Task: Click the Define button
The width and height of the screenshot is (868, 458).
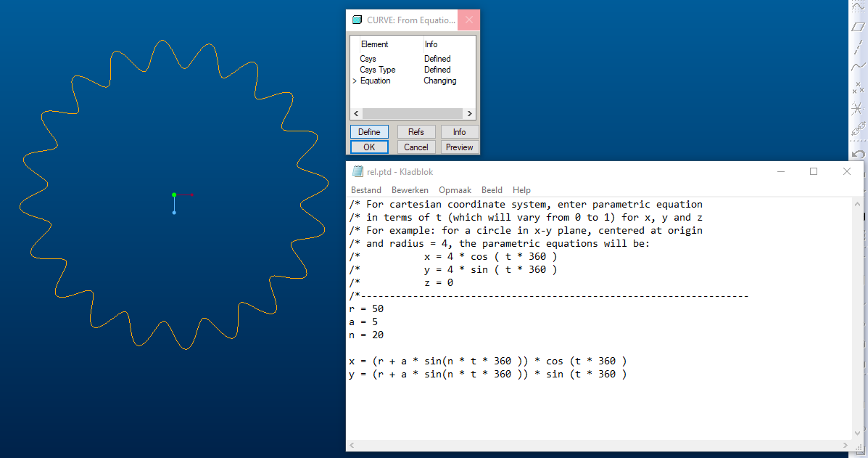Action: click(x=369, y=132)
